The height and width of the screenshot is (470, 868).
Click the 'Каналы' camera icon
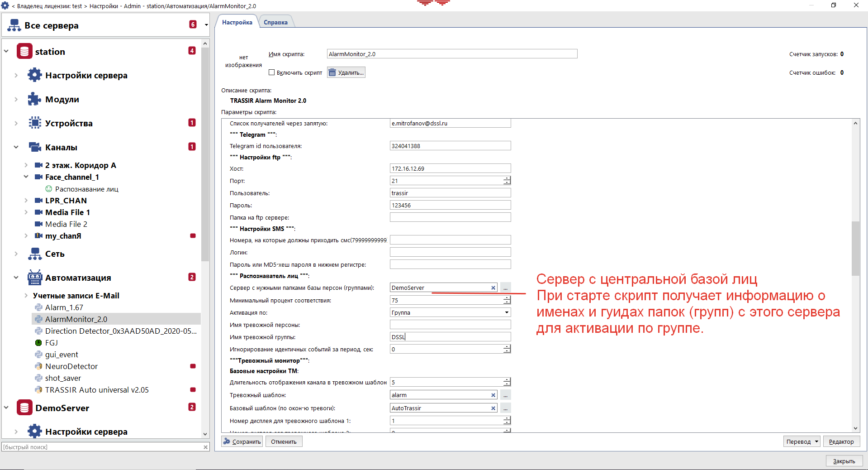coord(35,147)
